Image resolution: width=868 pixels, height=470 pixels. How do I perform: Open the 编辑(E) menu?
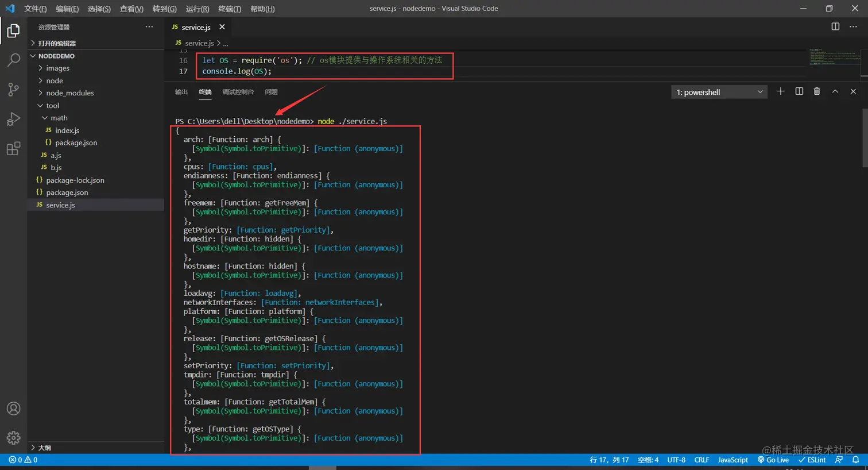coord(67,9)
